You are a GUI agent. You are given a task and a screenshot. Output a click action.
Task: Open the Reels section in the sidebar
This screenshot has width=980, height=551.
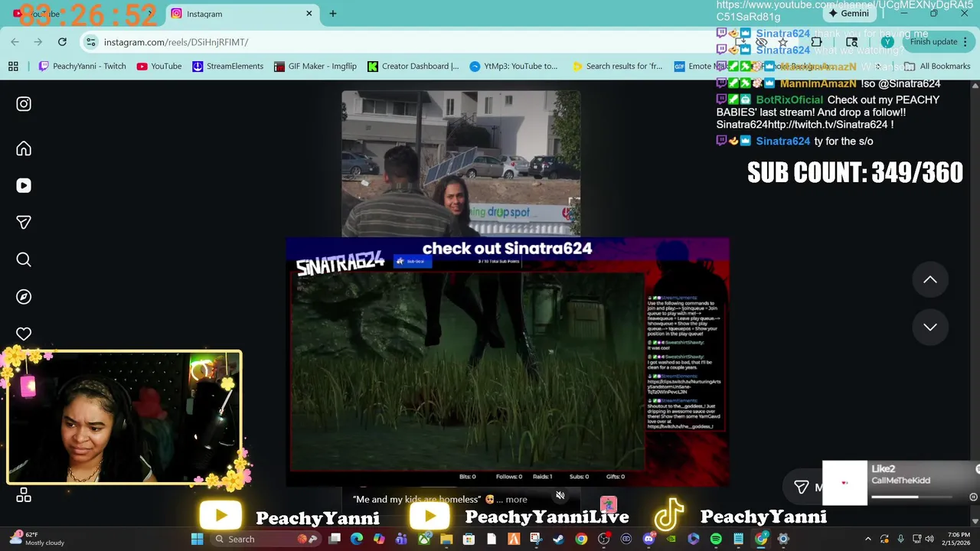[24, 185]
